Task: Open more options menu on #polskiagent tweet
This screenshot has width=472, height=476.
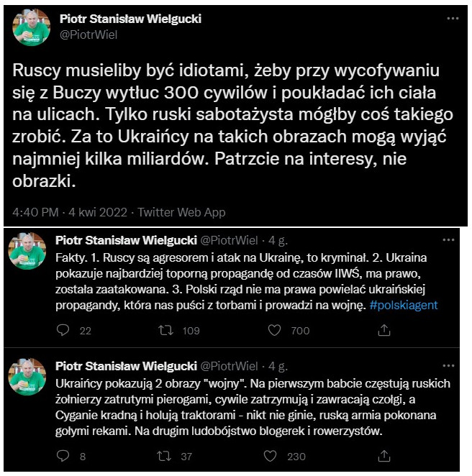Action: pos(448,240)
